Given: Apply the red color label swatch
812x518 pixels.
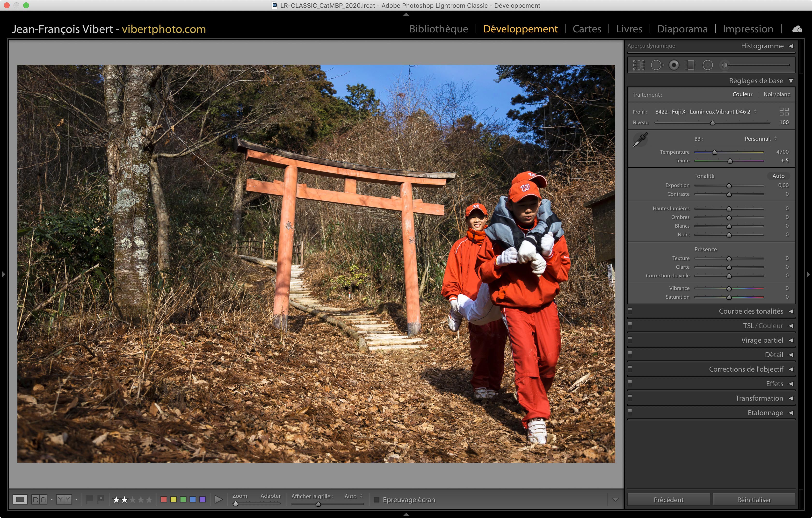Looking at the screenshot, I should 164,499.
